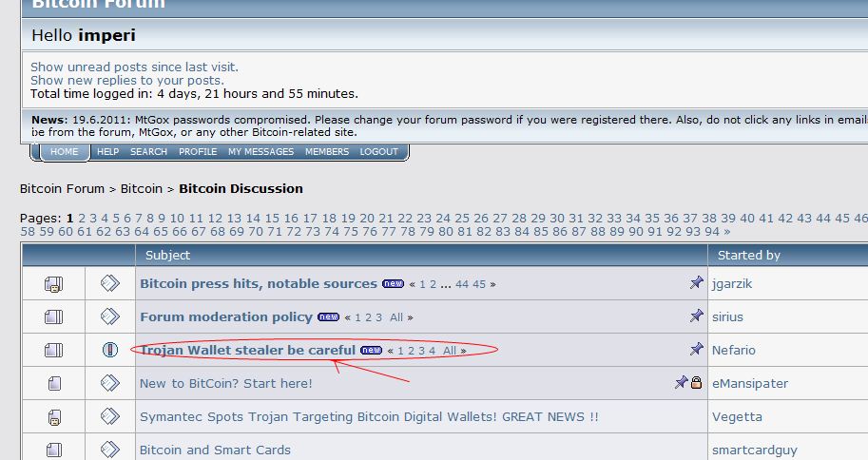Open Symantec Spots Trojan topic
Screen dimensions: 868x460
pos(369,417)
